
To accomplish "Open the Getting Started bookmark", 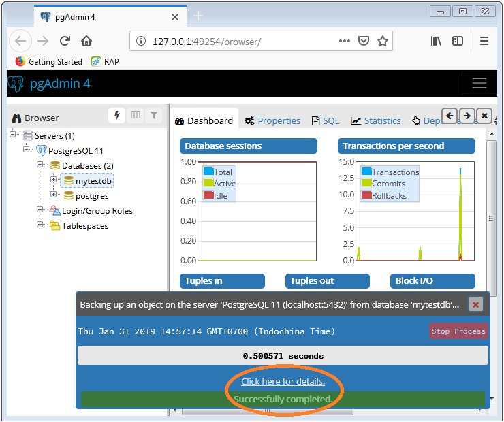I will point(49,61).
